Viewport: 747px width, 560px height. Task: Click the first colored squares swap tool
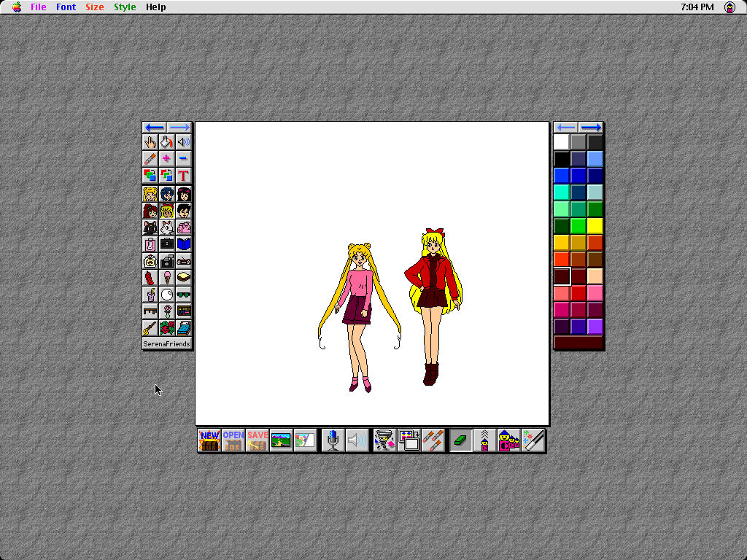click(150, 175)
